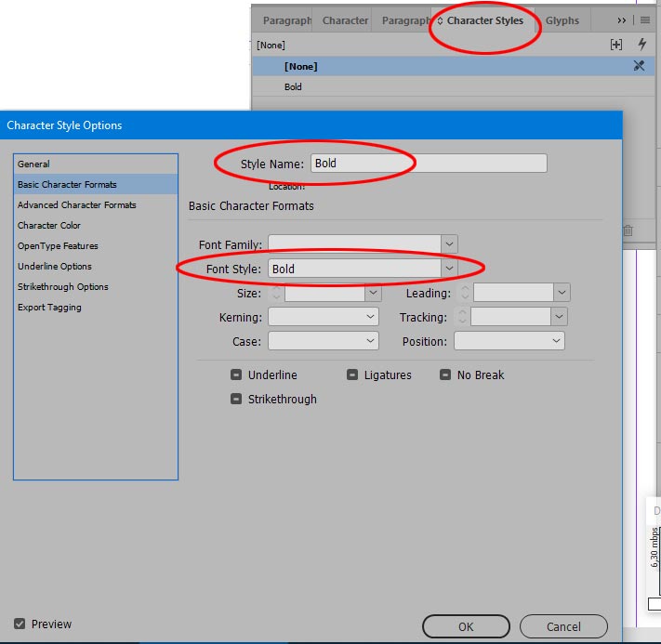Select Export Tagging category
This screenshot has width=661, height=644.
[x=96, y=308]
